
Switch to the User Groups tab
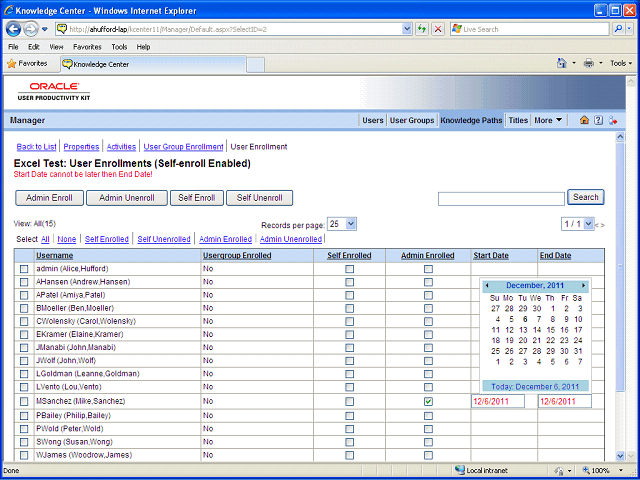coord(412,120)
